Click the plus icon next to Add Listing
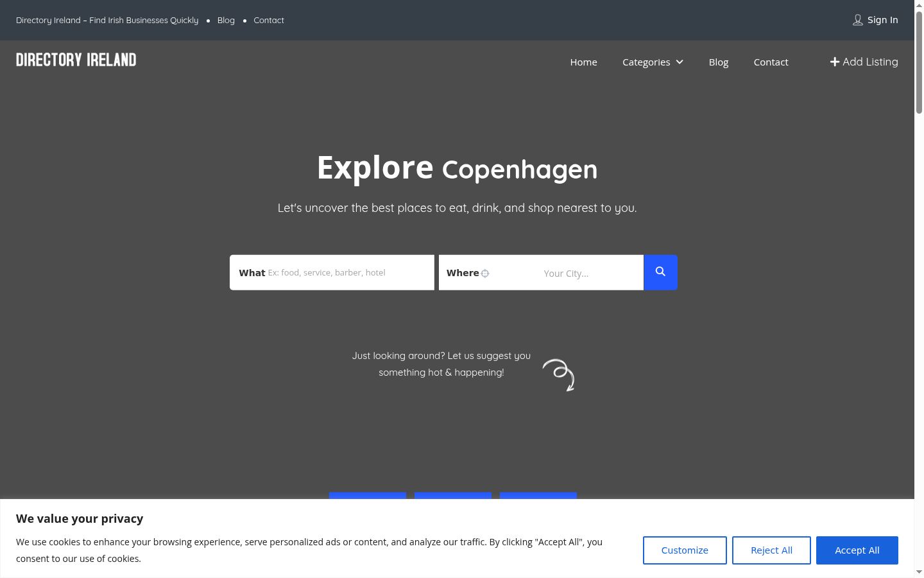Screen dimensions: 924x578 pyautogui.click(x=835, y=62)
